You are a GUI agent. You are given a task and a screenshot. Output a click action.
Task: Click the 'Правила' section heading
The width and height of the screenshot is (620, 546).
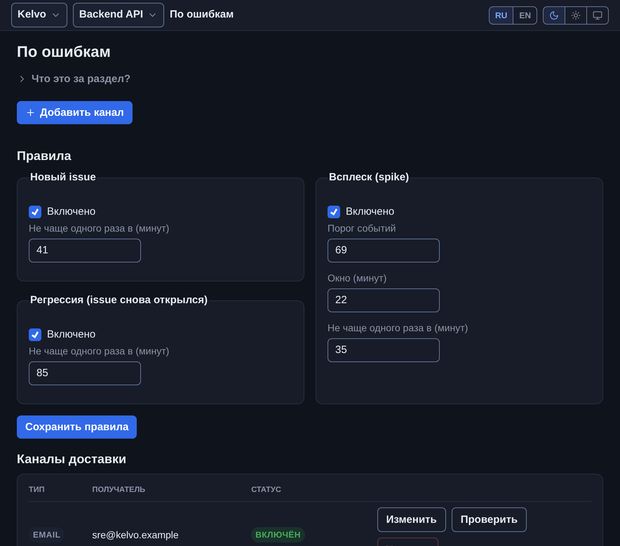(x=44, y=156)
